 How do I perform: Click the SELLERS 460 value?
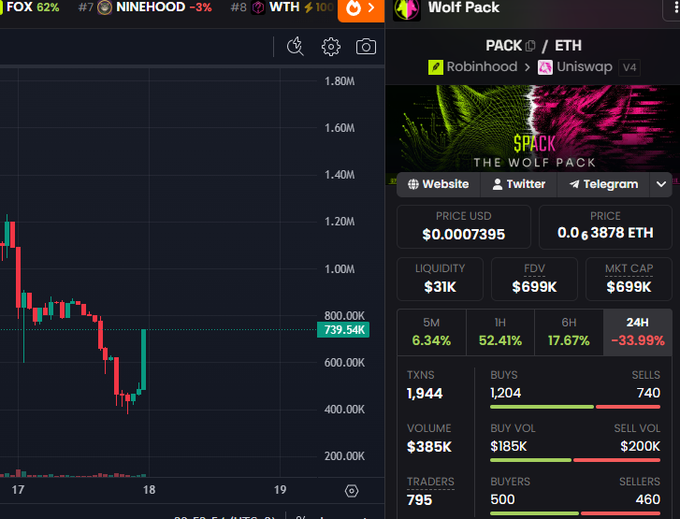point(648,499)
